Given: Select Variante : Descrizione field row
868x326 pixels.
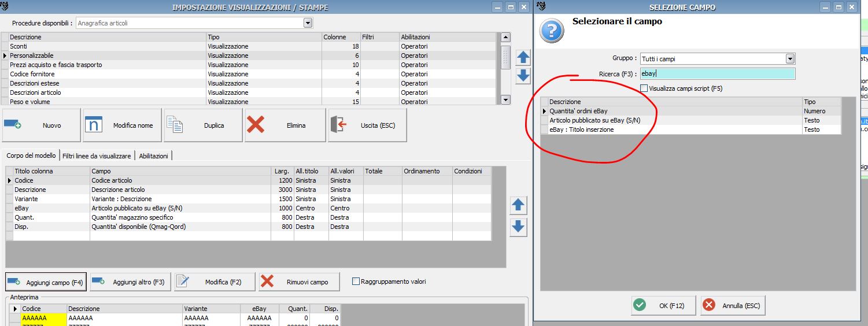Looking at the screenshot, I should click(x=248, y=199).
